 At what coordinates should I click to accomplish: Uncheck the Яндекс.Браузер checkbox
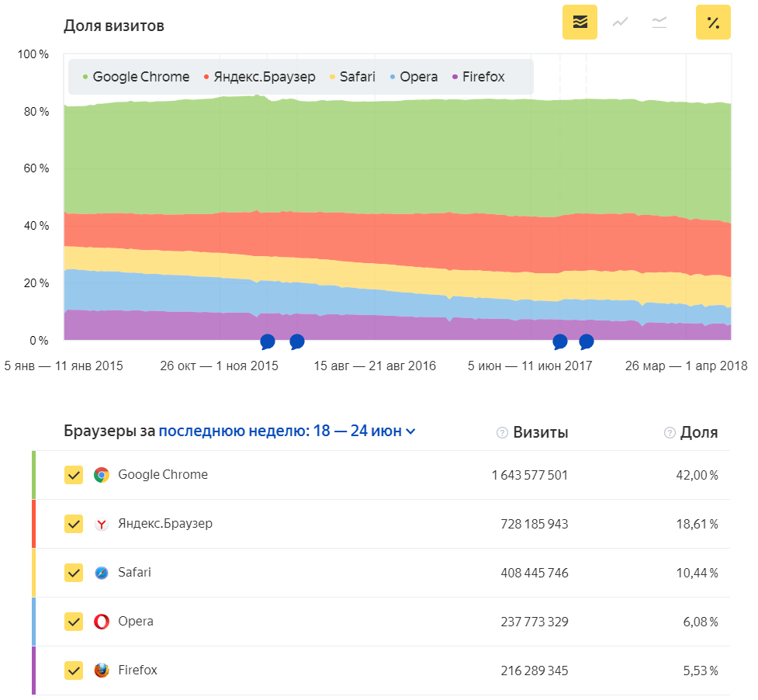[74, 524]
